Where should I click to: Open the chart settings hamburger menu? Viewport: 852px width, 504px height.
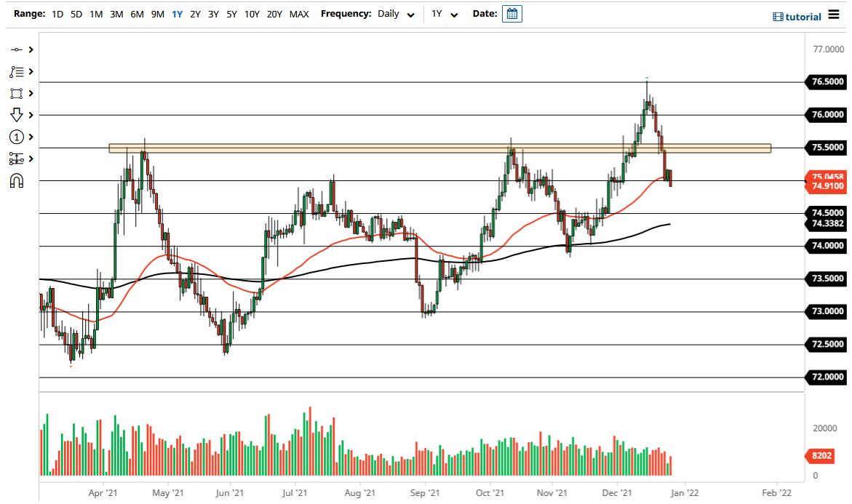pyautogui.click(x=835, y=15)
